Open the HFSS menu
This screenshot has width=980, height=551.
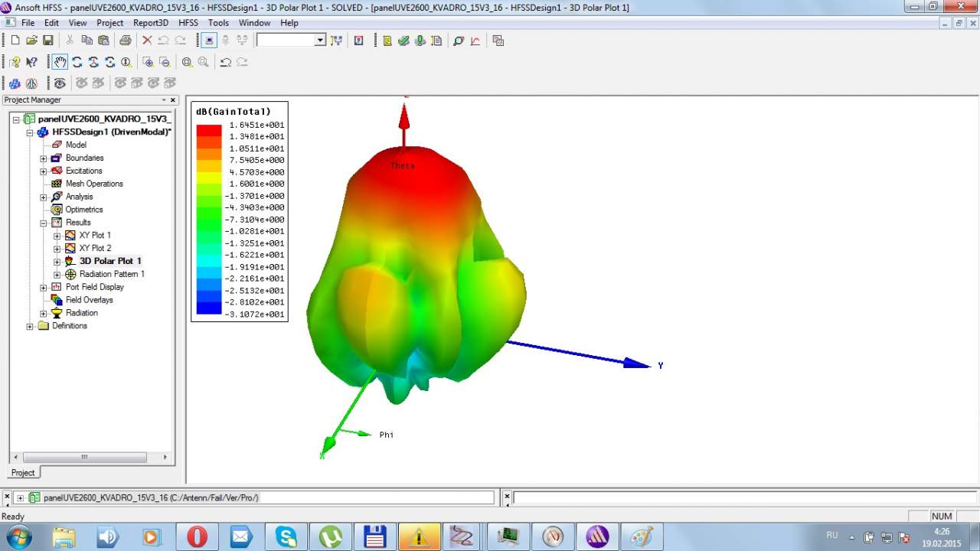click(x=188, y=23)
